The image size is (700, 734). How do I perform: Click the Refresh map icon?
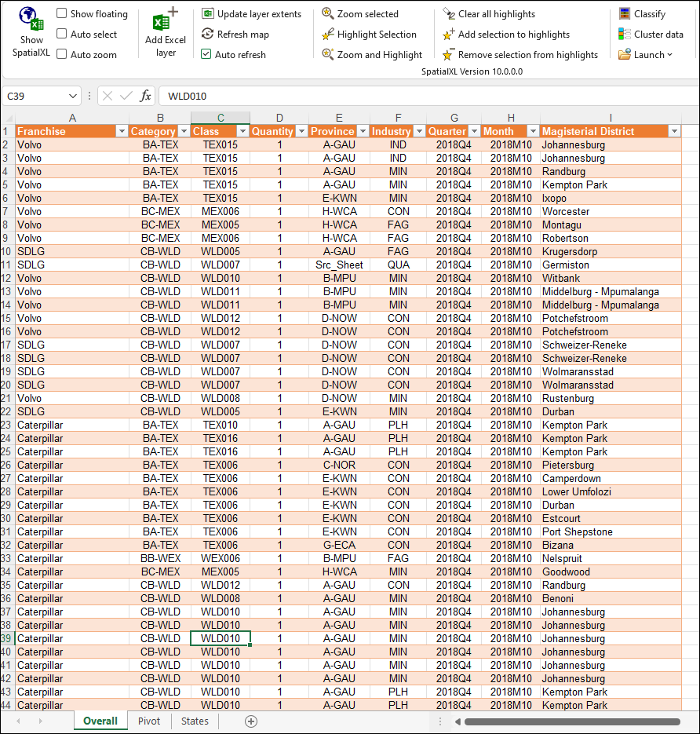[x=207, y=34]
